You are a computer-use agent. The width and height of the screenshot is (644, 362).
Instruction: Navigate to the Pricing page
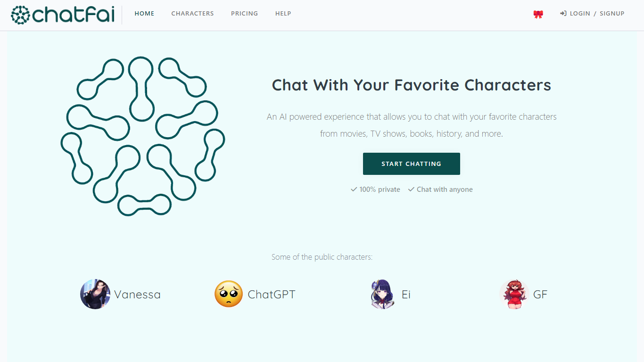point(244,14)
